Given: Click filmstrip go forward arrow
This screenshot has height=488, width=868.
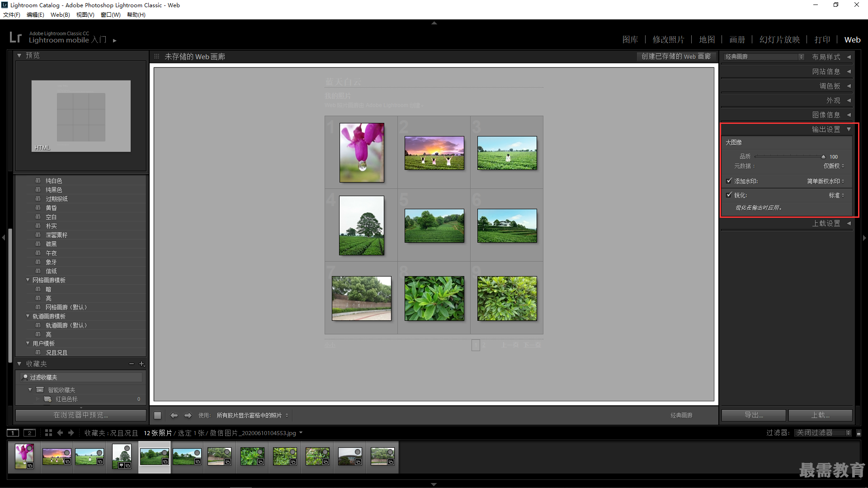Looking at the screenshot, I should (71, 433).
